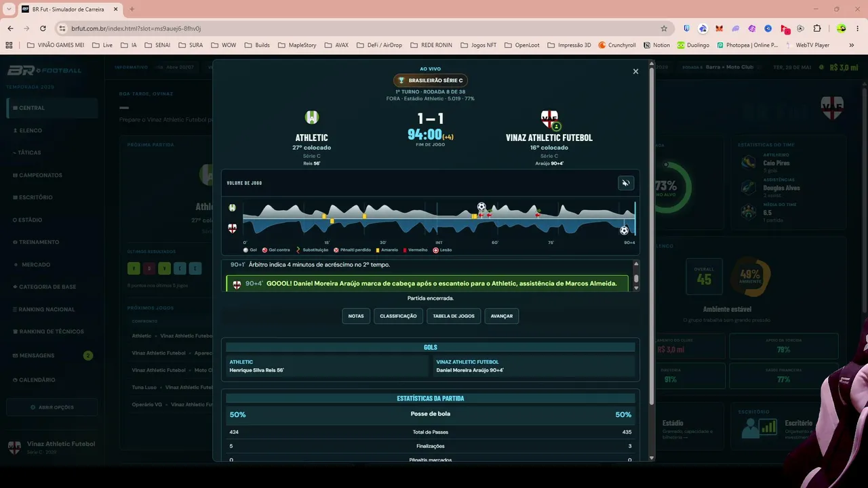Open RANKING DE TÉCNICOS in sidebar
The width and height of the screenshot is (868, 488).
coord(52,331)
